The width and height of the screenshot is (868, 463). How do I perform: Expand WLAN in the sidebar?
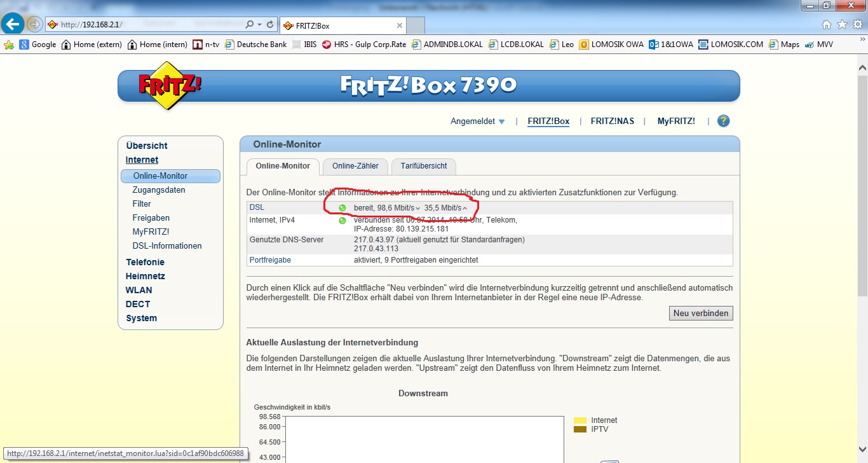139,290
